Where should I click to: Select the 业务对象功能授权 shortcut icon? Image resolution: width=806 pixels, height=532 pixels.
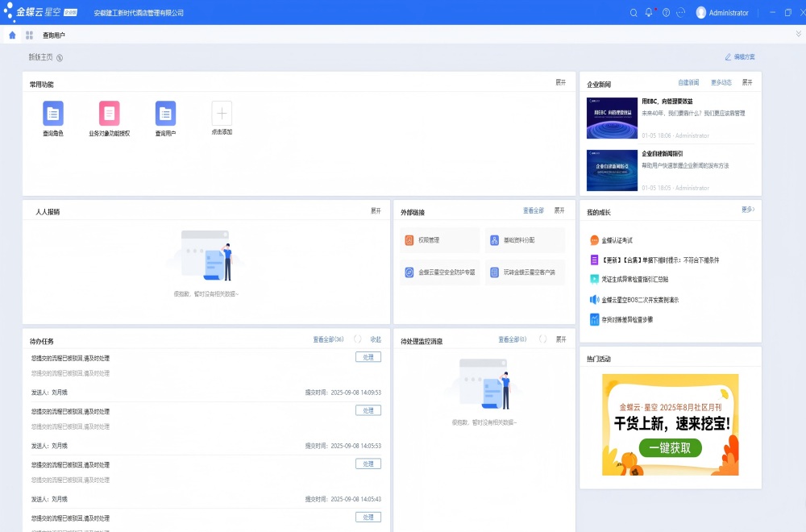[107, 114]
